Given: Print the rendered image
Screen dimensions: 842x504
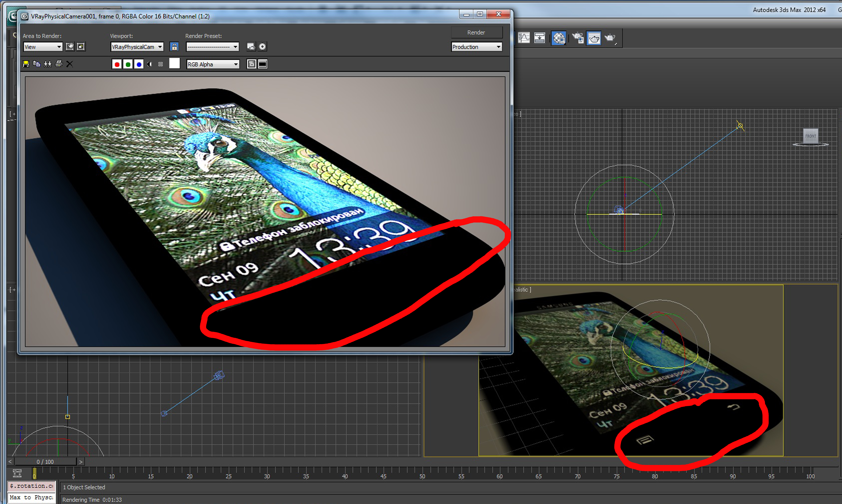Looking at the screenshot, I should tap(59, 64).
